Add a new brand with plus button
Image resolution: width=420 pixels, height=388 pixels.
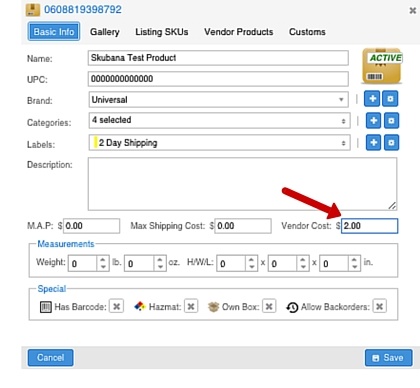tap(372, 99)
